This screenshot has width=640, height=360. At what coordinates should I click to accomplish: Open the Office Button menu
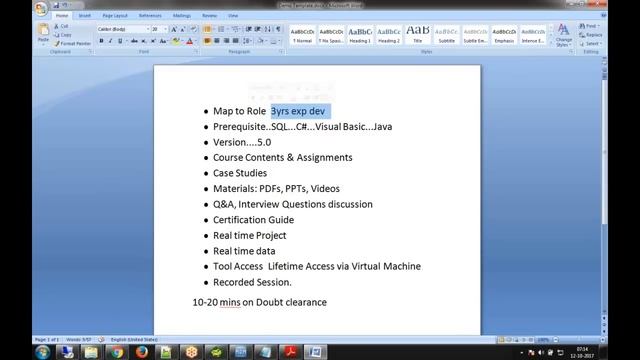tap(41, 9)
